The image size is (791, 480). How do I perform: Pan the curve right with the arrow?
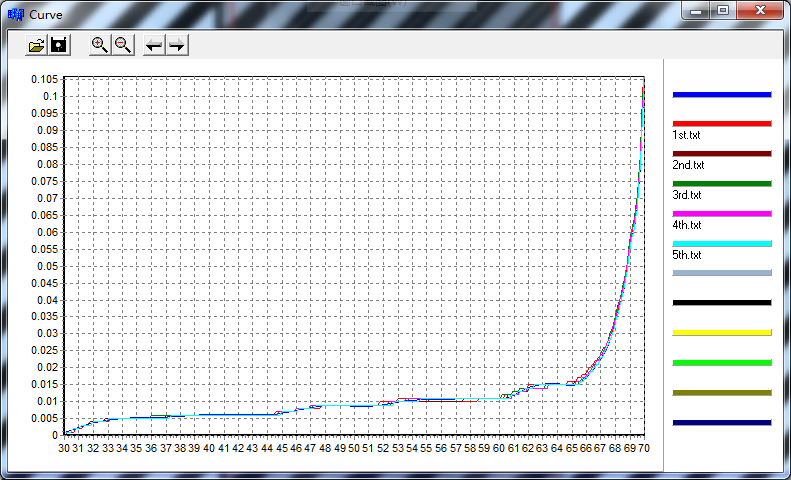point(176,45)
